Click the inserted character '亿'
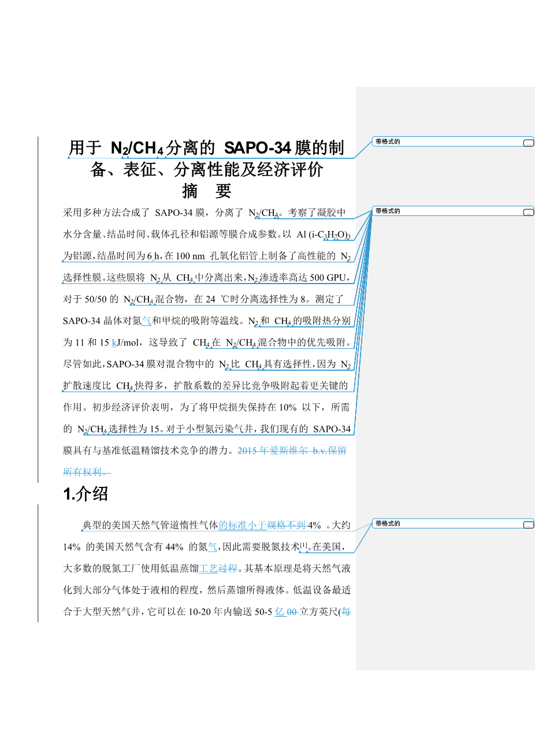Image resolution: width=535 pixels, height=756 pixels. [x=280, y=612]
